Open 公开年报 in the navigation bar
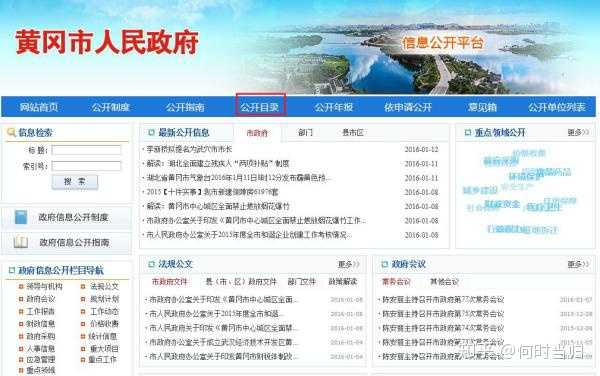Screen dimensions: 600x376 [x=334, y=107]
